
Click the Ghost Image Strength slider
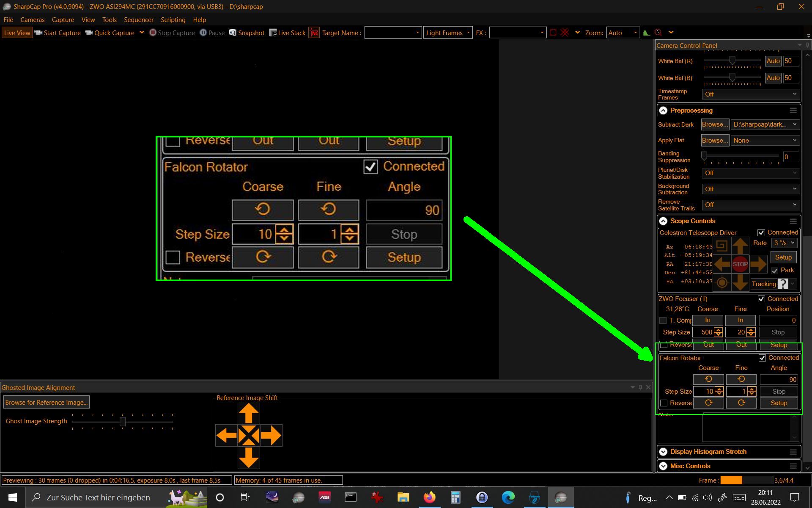(123, 422)
